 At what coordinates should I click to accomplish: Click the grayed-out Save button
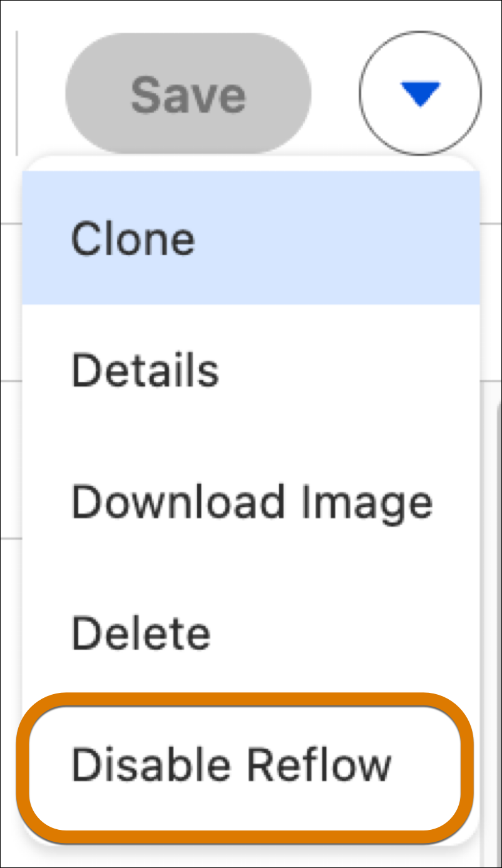pyautogui.click(x=188, y=94)
